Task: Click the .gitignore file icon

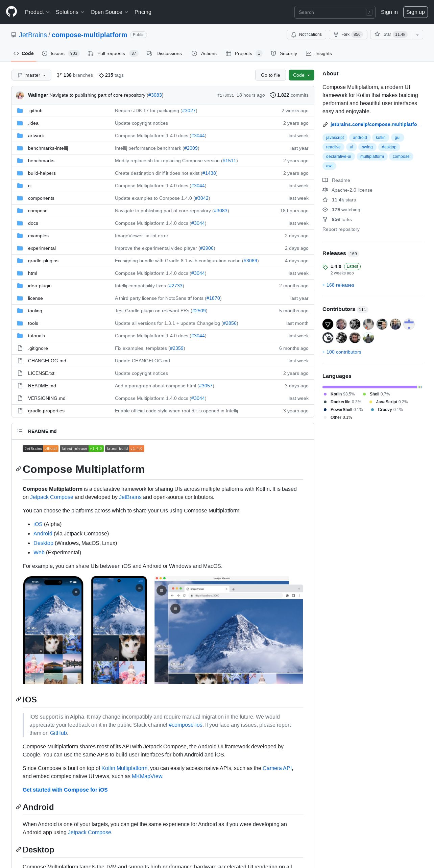Action: point(20,348)
